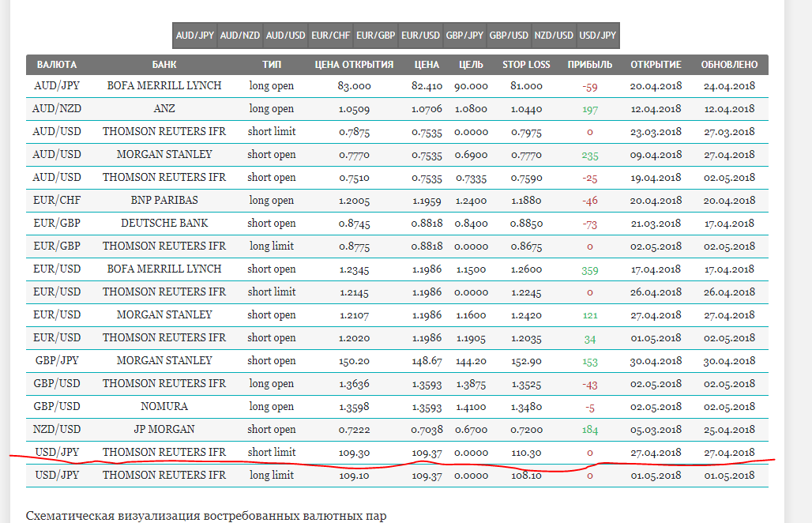Click the ПРИБЫЛЬ column header

point(590,65)
